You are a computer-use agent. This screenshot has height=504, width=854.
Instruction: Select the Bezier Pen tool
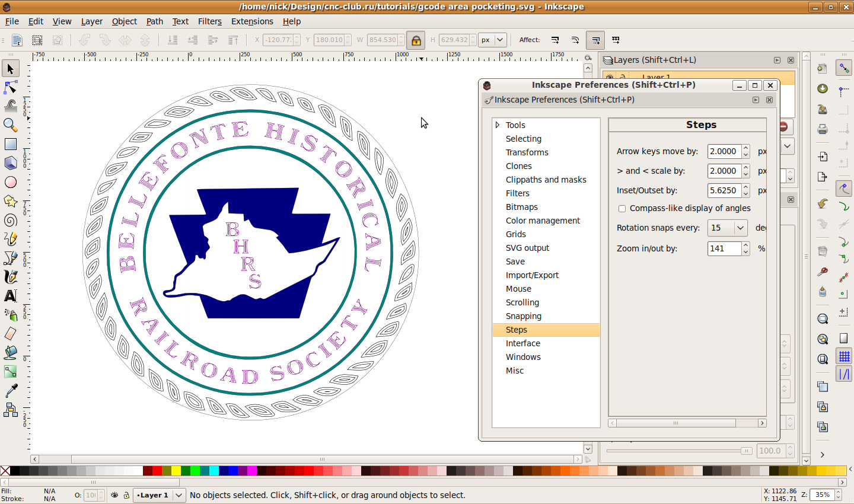click(11, 258)
